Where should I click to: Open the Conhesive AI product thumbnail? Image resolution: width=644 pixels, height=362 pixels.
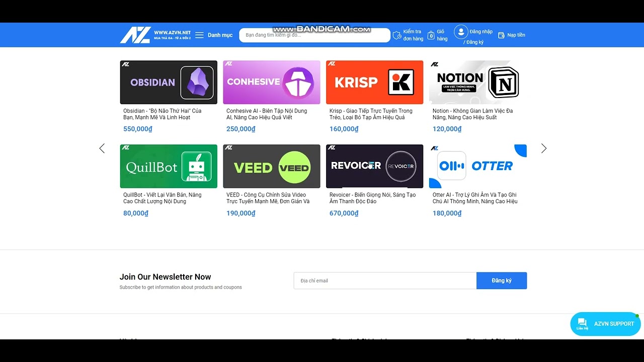tap(272, 82)
